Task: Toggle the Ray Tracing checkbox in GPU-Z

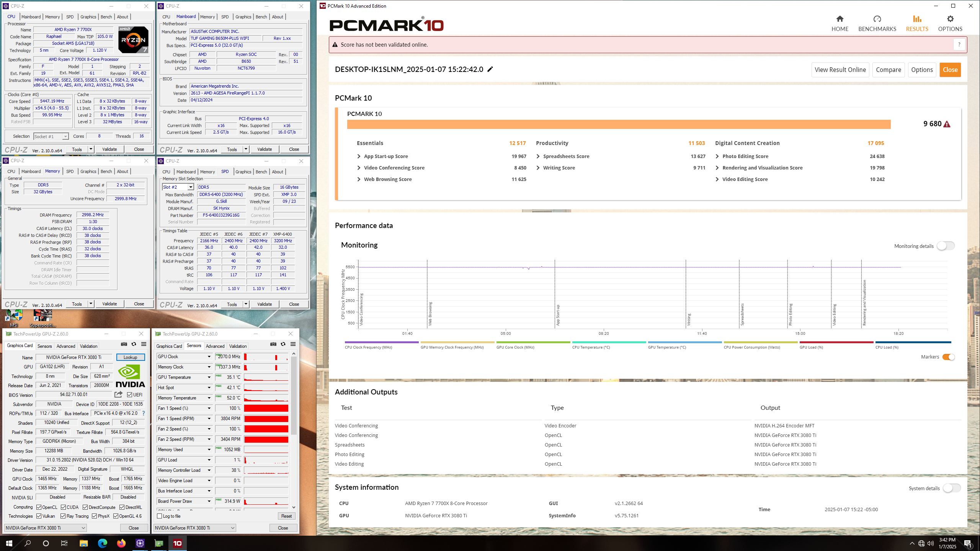Action: pyautogui.click(x=63, y=516)
